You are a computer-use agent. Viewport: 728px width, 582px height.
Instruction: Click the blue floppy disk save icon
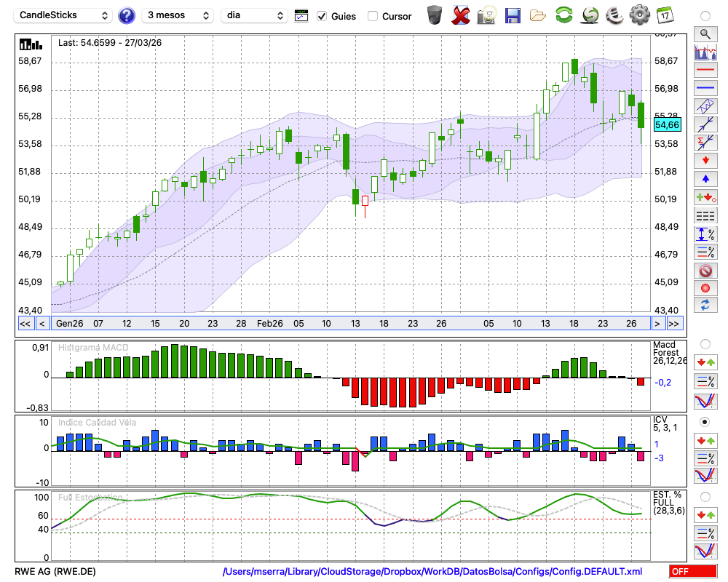[x=513, y=15]
